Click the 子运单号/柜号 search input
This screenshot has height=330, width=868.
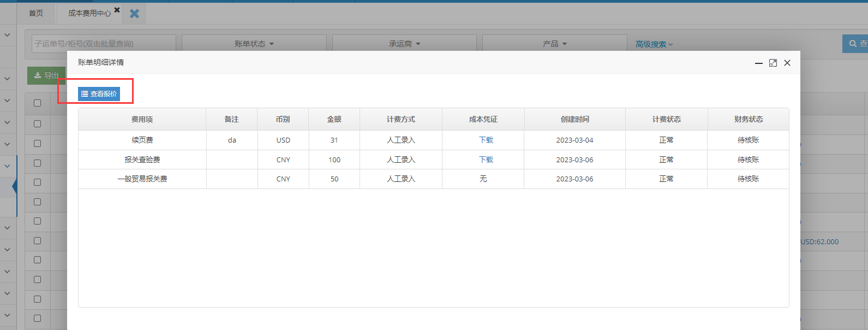[x=104, y=44]
